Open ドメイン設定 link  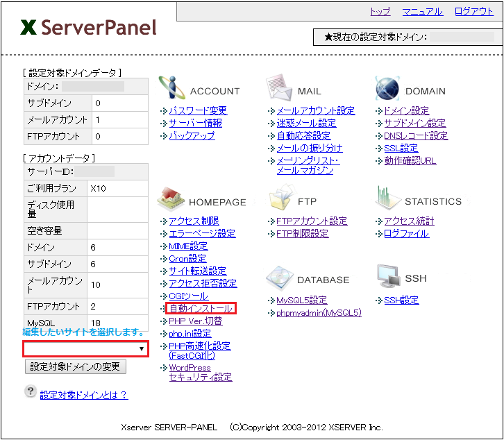(407, 110)
